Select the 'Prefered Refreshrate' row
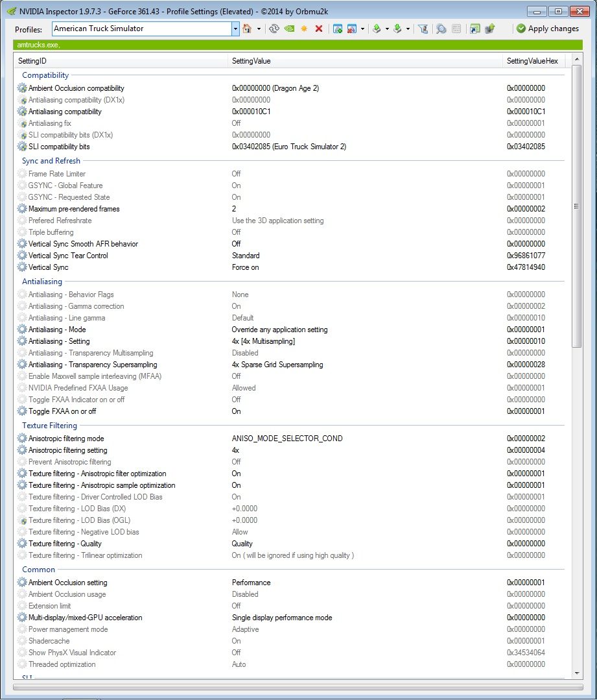The width and height of the screenshot is (597, 700). pyautogui.click(x=291, y=221)
